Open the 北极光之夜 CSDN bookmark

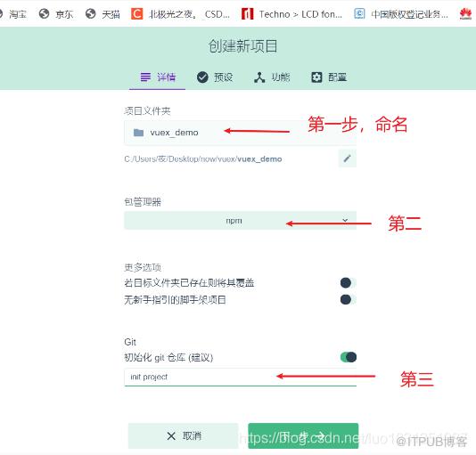[181, 14]
